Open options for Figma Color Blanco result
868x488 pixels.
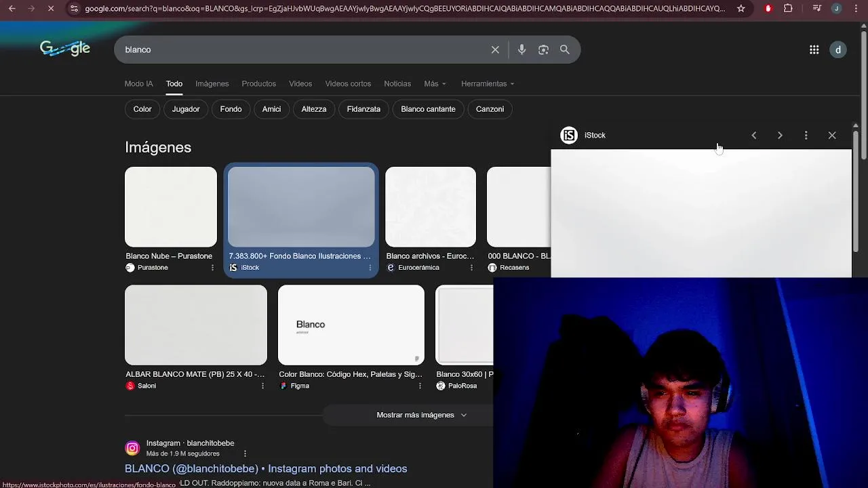[x=420, y=386]
